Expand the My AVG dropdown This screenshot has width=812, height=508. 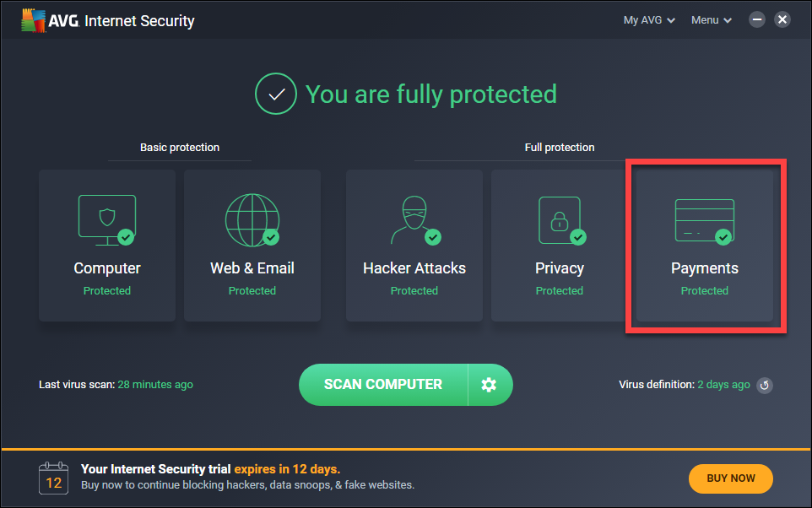tap(649, 20)
